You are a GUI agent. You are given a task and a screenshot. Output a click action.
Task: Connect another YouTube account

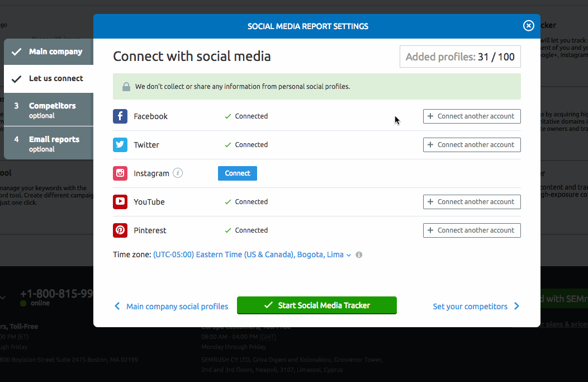[472, 202]
